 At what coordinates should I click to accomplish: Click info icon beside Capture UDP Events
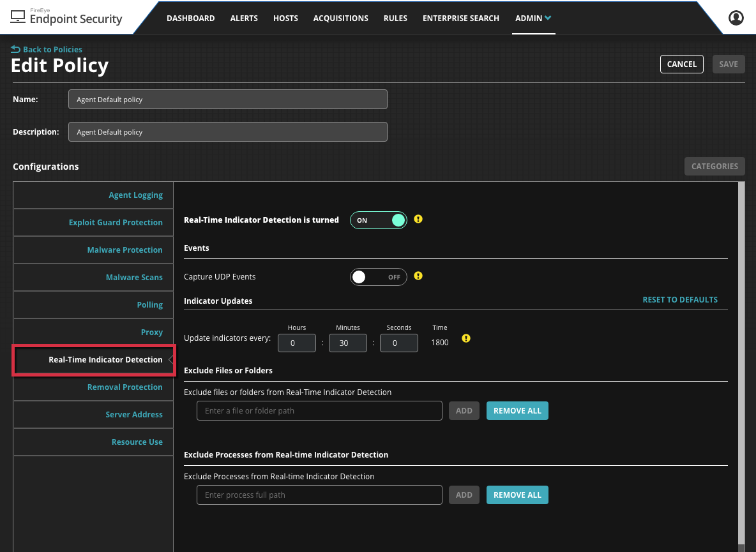coord(418,276)
